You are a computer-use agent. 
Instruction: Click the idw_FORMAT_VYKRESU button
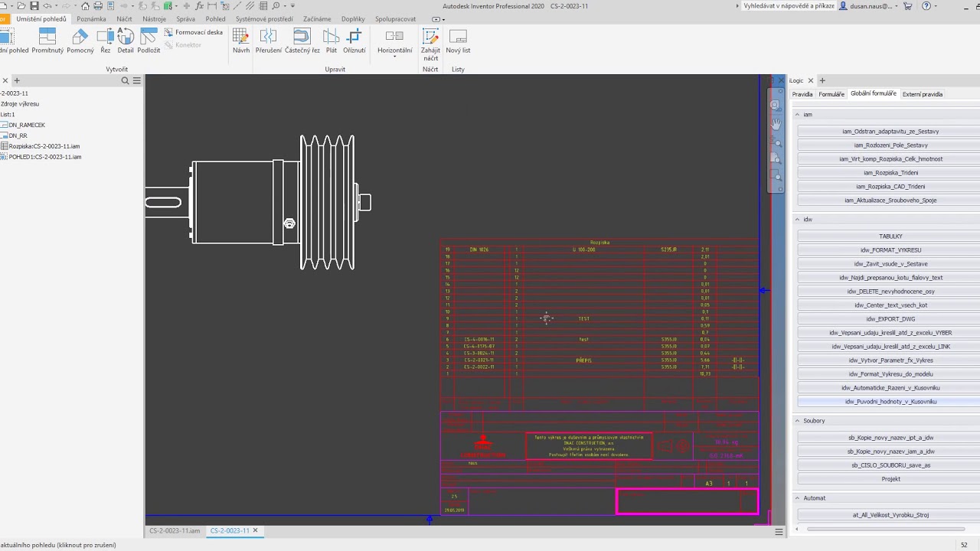(890, 250)
